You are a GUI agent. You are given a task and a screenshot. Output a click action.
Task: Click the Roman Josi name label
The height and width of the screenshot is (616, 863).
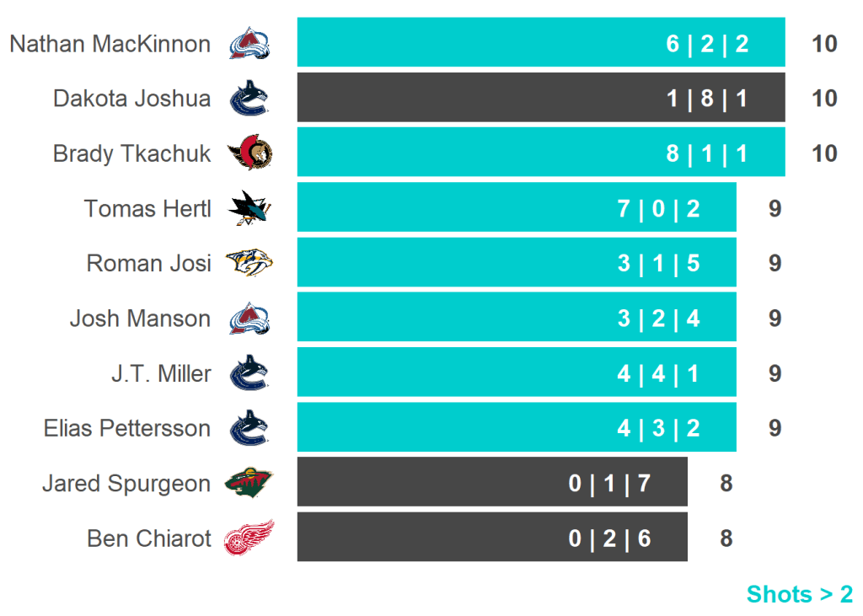point(148,264)
